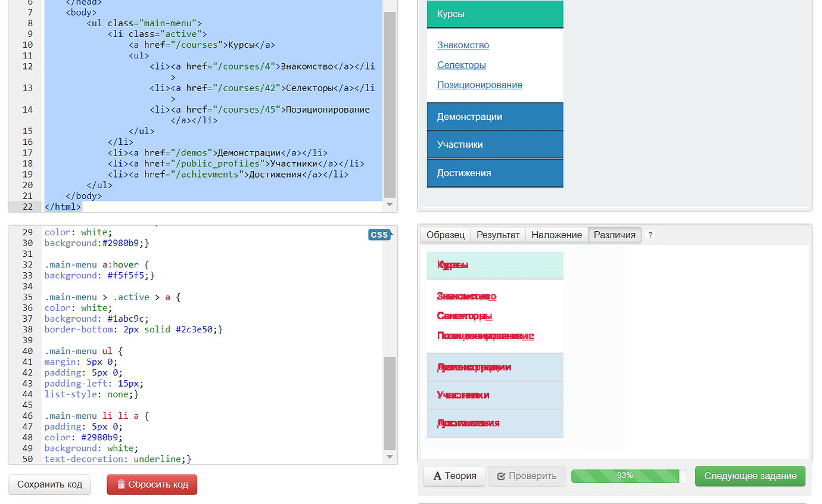
Task: Click the <ul class="main-menu"> line
Action: (x=144, y=23)
